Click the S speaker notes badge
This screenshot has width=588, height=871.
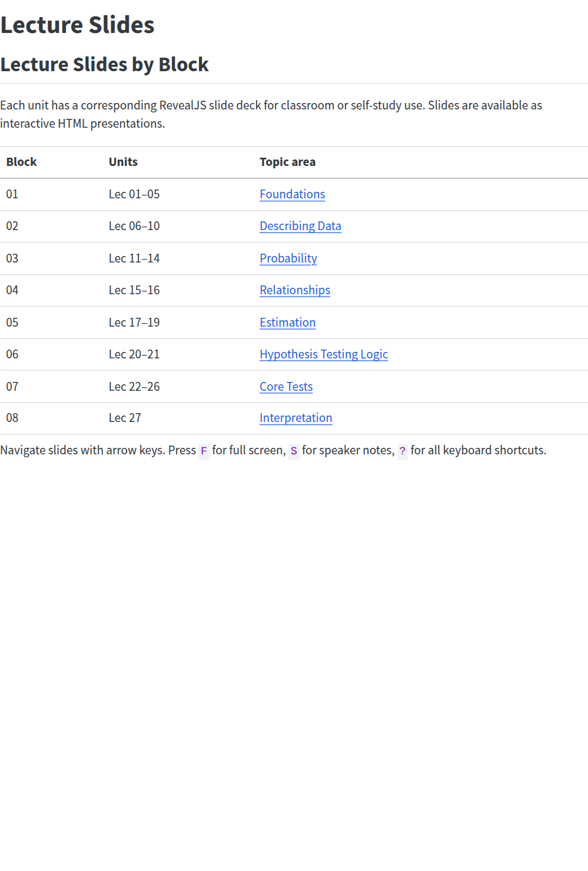pos(294,451)
